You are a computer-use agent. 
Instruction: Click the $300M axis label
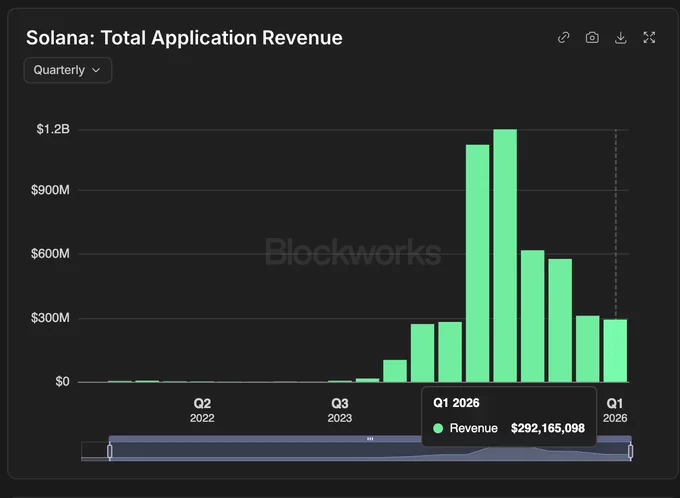[50, 318]
